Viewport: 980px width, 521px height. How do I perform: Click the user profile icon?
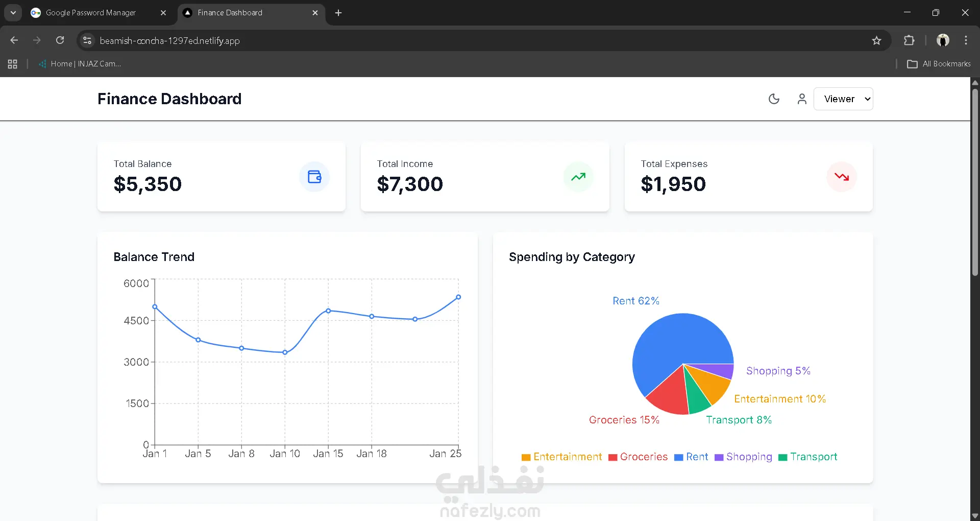pyautogui.click(x=802, y=99)
